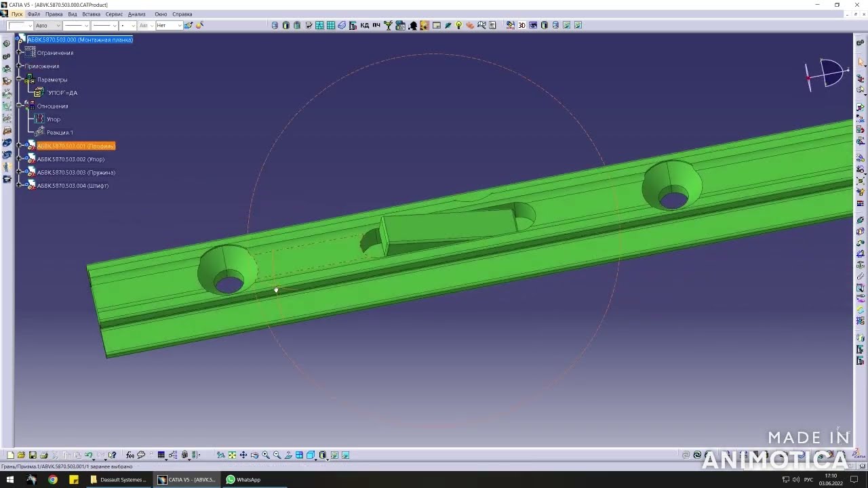Image resolution: width=868 pixels, height=488 pixels.
Task: Expand the Ограничения tree node
Action: coord(20,53)
